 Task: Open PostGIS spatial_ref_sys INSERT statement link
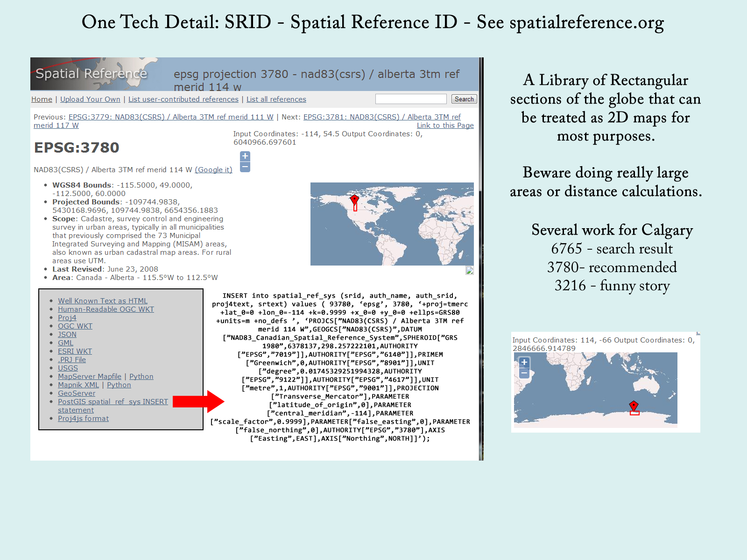pyautogui.click(x=113, y=402)
